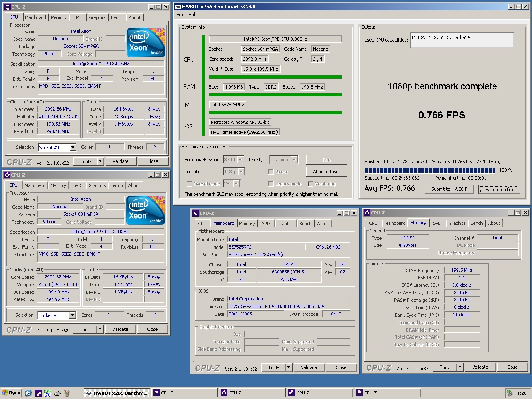Click title bar icon of Mainboard CPU-Z window
This screenshot has width=532, height=399.
pos(196,213)
